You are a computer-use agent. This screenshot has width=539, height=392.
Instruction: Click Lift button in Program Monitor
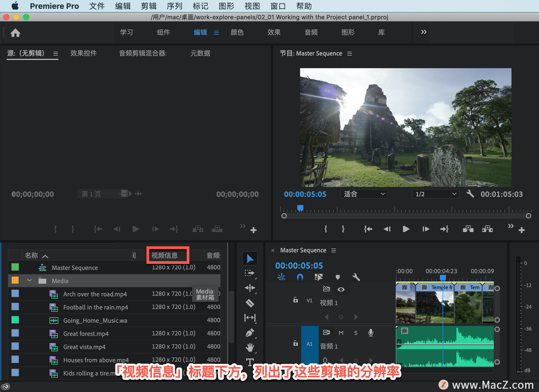tap(468, 229)
